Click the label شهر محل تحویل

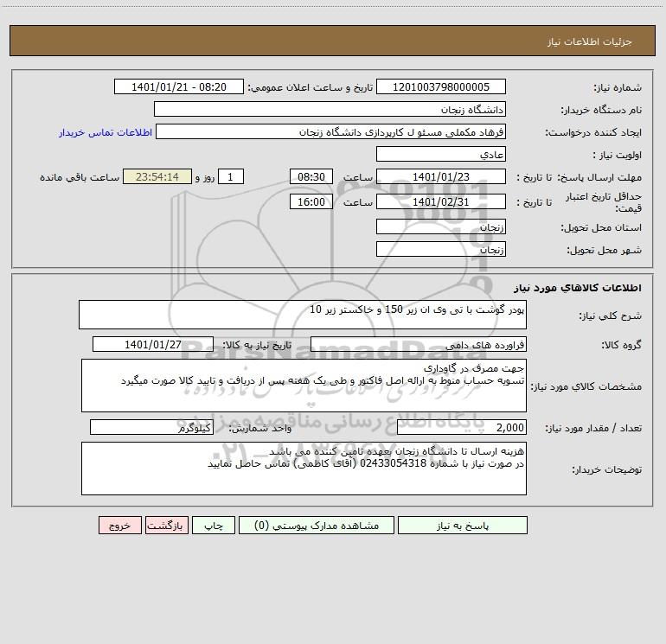tap(604, 251)
